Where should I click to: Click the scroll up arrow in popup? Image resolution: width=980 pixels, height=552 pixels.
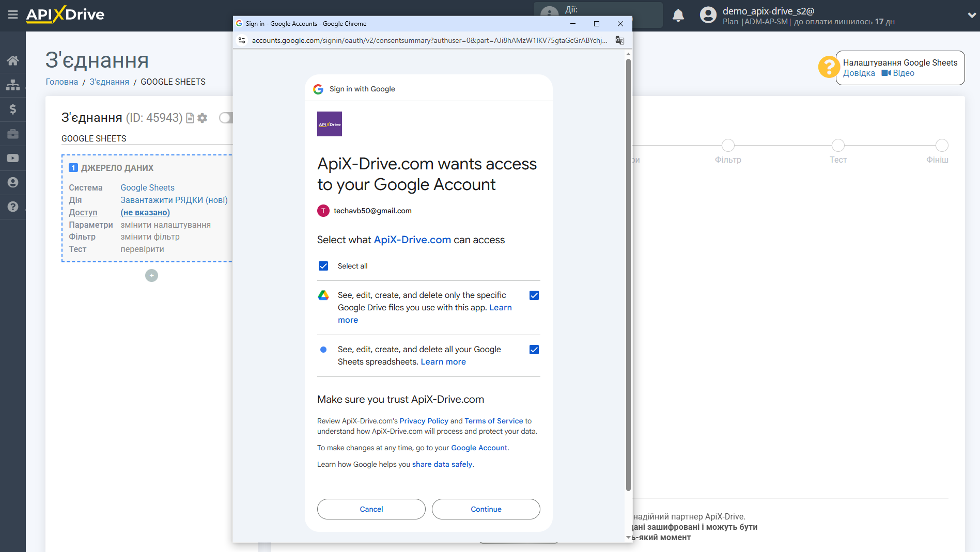coord(628,54)
